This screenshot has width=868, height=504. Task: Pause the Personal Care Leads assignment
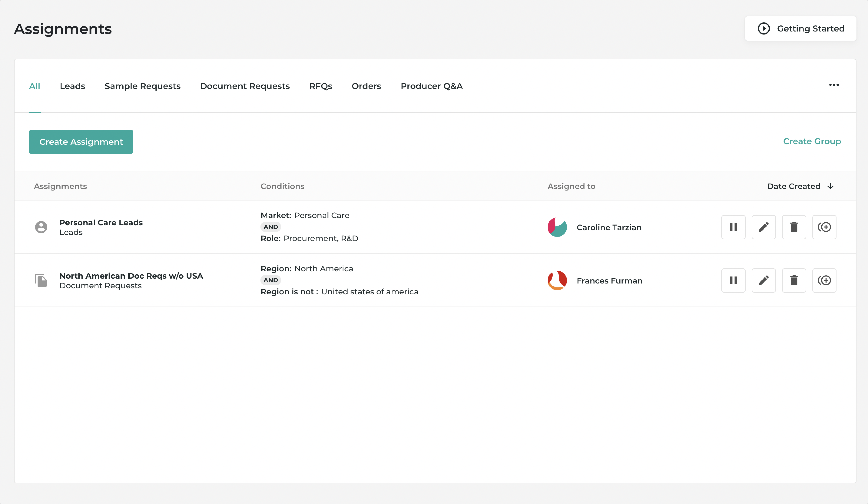[x=733, y=227]
